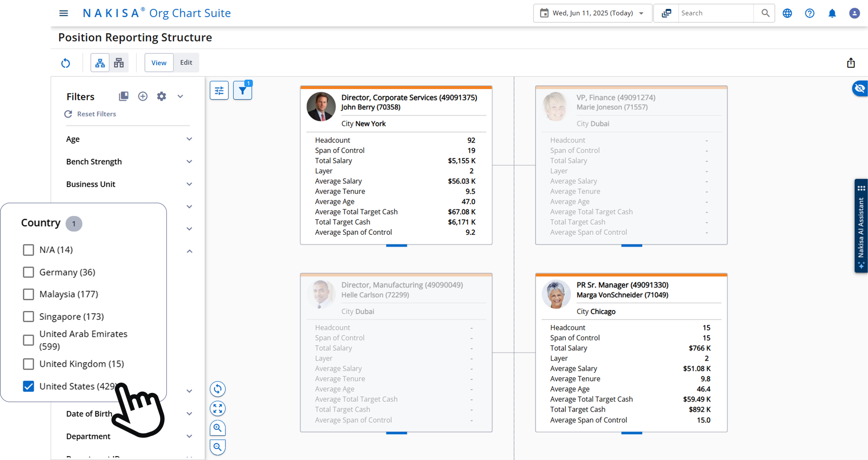Click the hamburger menu icon
The image size is (868, 460).
(x=63, y=13)
